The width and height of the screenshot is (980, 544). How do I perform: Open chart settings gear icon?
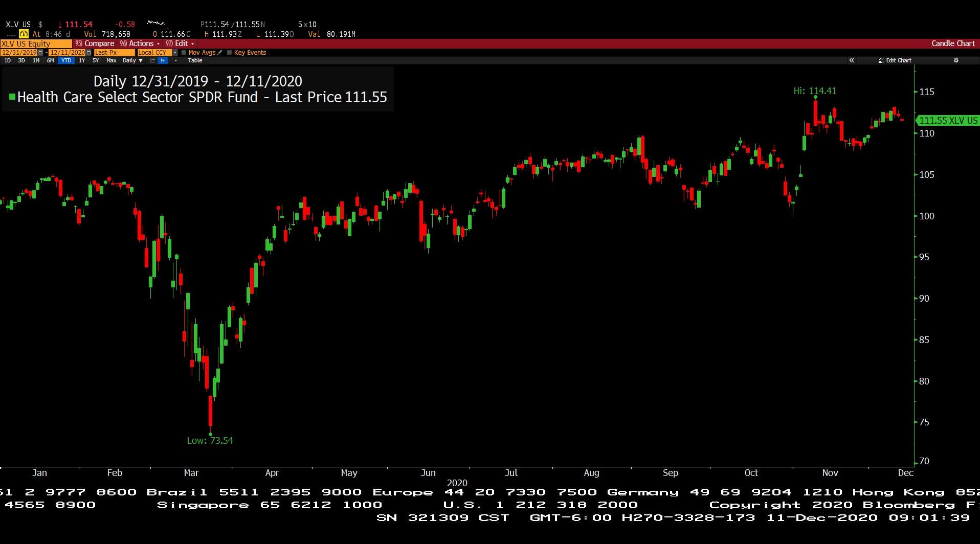click(956, 60)
